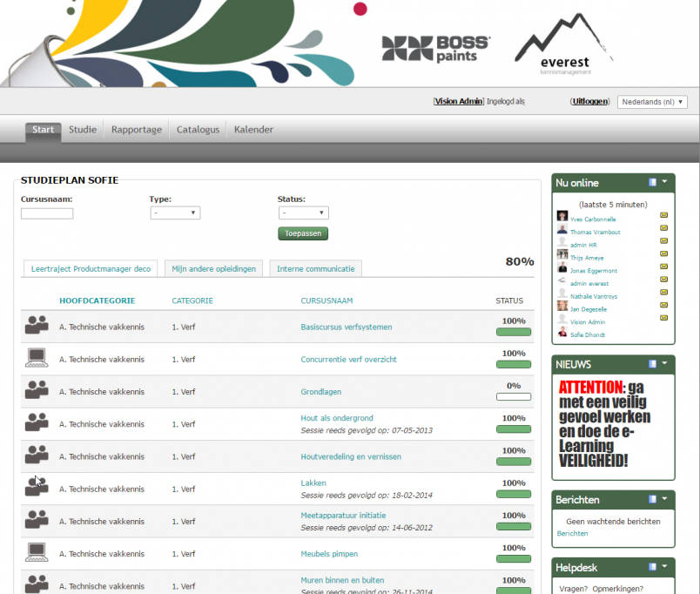700x594 pixels.
Task: Open the Type filter dropdown
Action: tap(175, 213)
